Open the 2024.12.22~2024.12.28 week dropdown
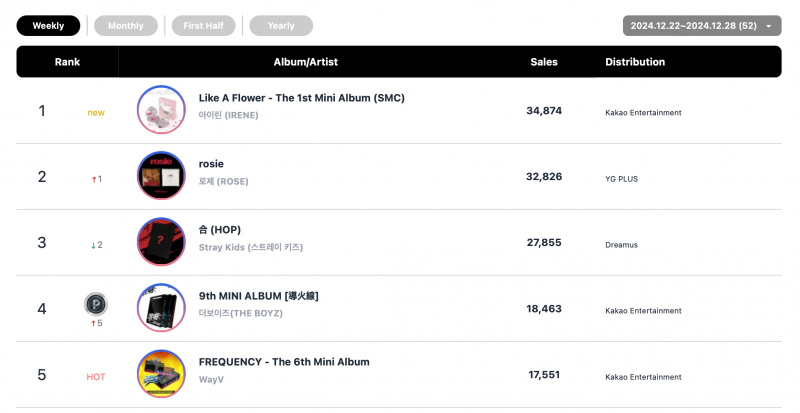800x413 pixels. point(702,26)
